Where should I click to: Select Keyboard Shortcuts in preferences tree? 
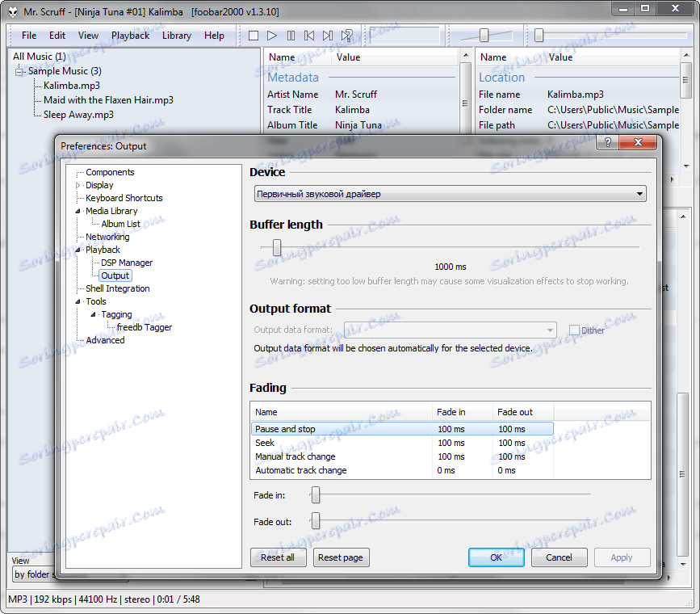pos(124,198)
